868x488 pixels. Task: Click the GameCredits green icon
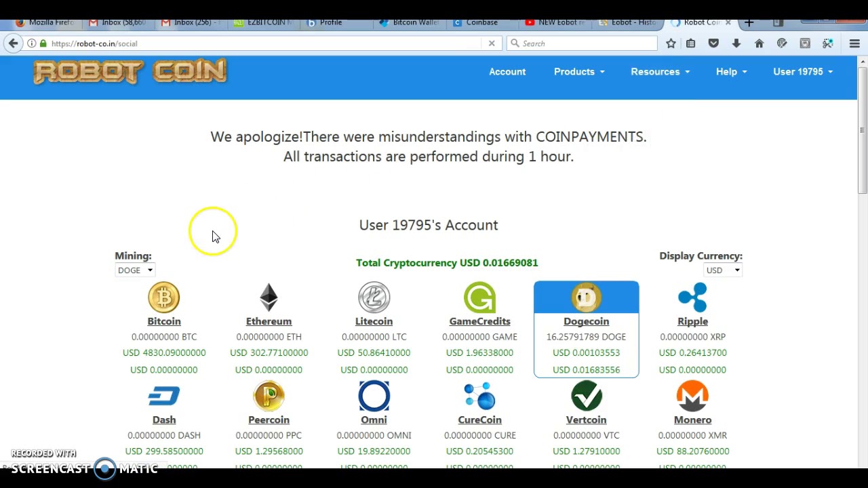[479, 298]
